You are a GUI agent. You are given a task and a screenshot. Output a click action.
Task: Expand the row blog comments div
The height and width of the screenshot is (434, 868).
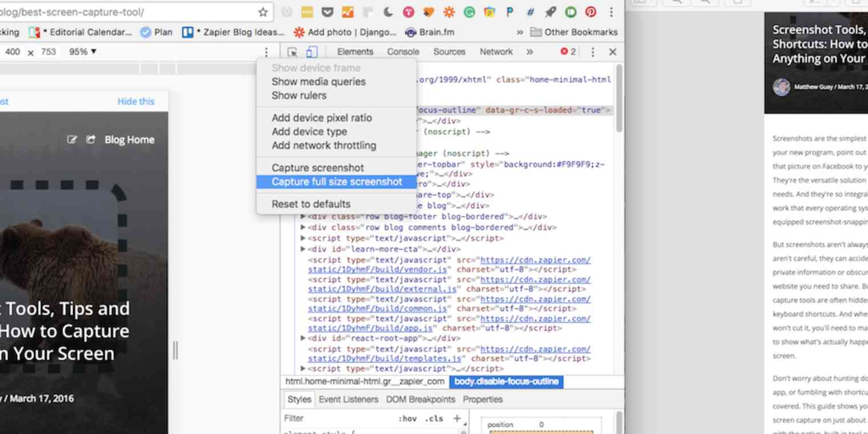click(303, 227)
